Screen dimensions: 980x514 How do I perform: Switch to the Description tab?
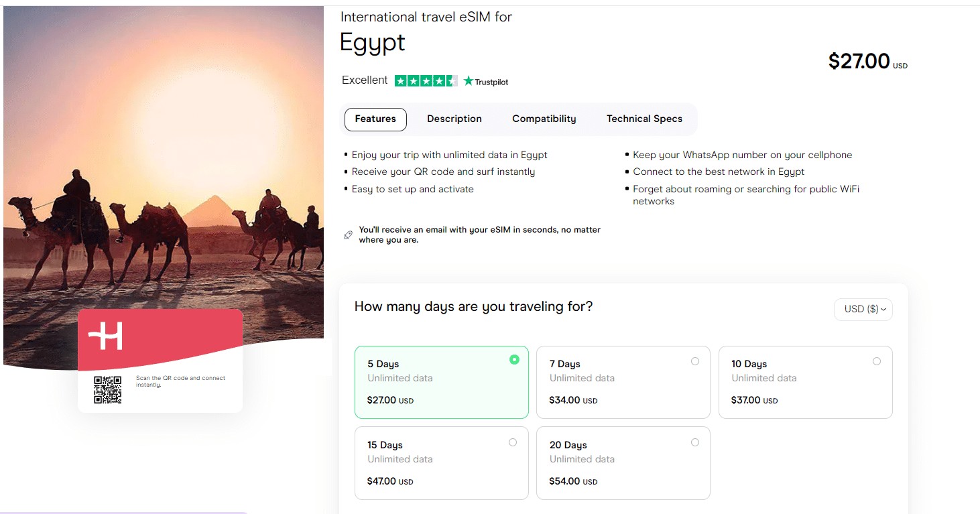tap(454, 119)
